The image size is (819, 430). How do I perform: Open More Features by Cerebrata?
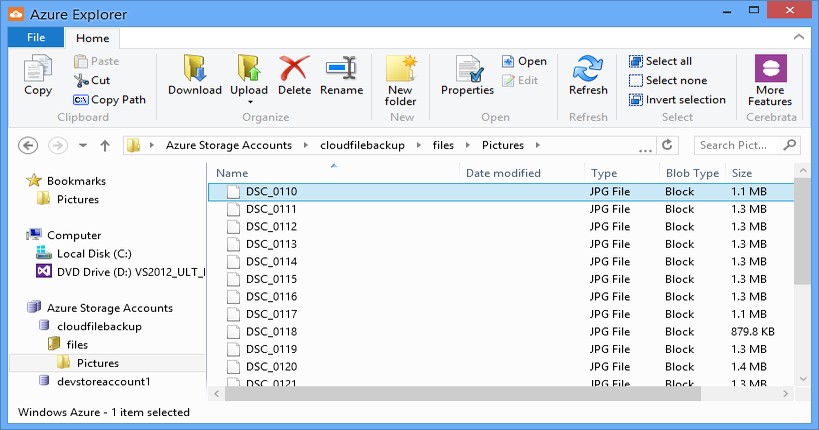click(769, 81)
